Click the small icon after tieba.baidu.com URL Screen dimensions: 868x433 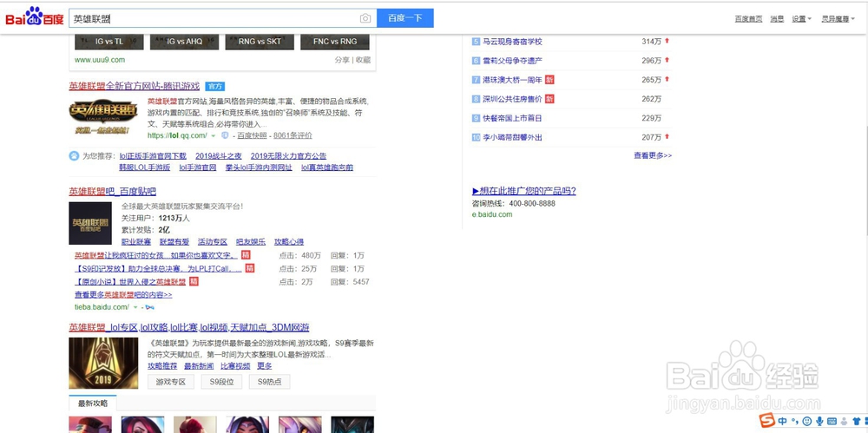point(149,307)
